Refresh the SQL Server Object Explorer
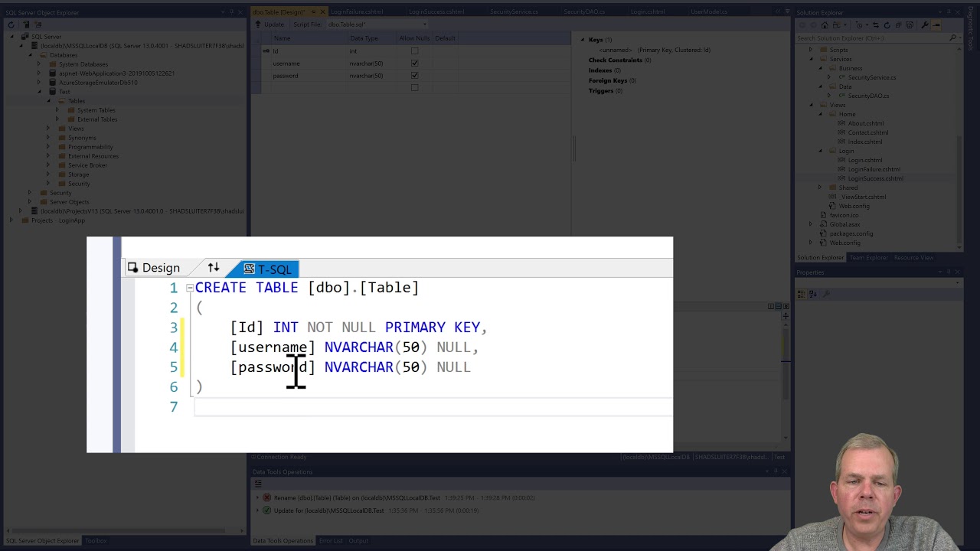The image size is (980, 551). click(x=11, y=24)
